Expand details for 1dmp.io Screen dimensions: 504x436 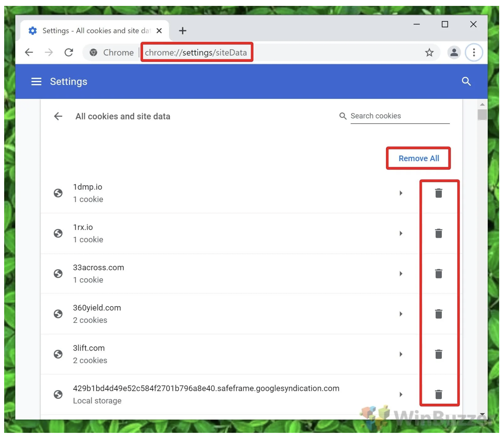(401, 193)
